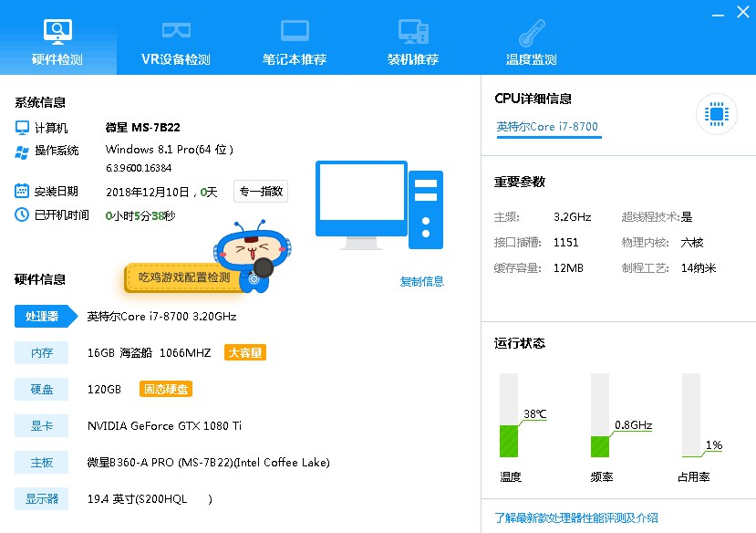Click the processor text 英特尔Core i7-8700 3.20GHz

[161, 317]
